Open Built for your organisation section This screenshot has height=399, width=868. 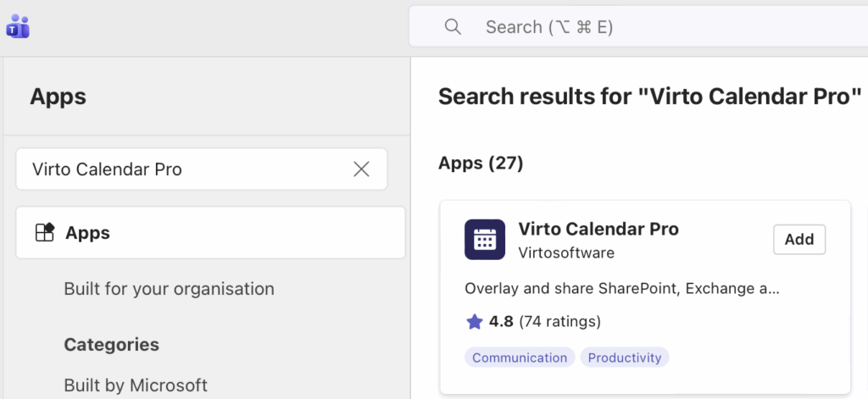[169, 289]
